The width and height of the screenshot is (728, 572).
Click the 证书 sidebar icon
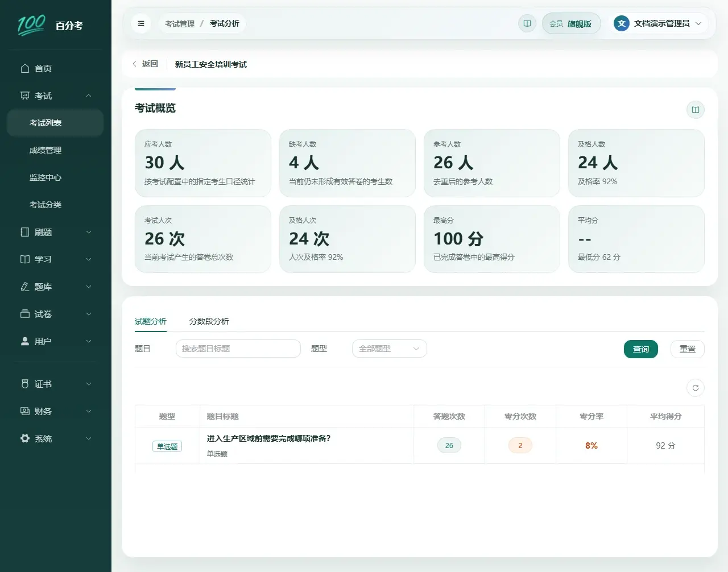25,384
